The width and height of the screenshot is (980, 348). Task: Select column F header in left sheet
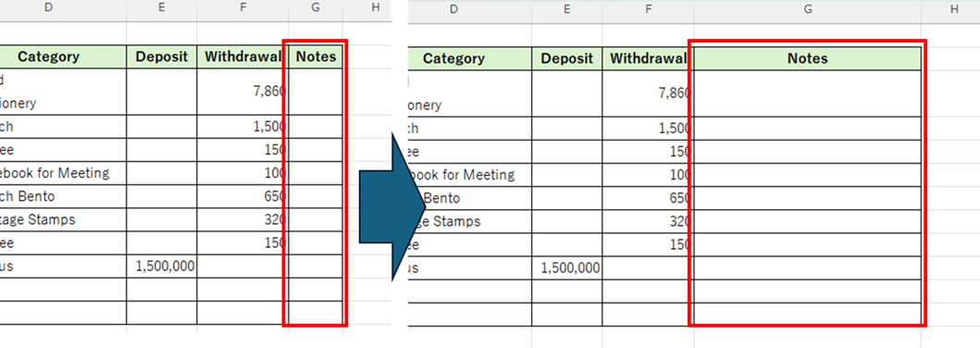pos(243,7)
